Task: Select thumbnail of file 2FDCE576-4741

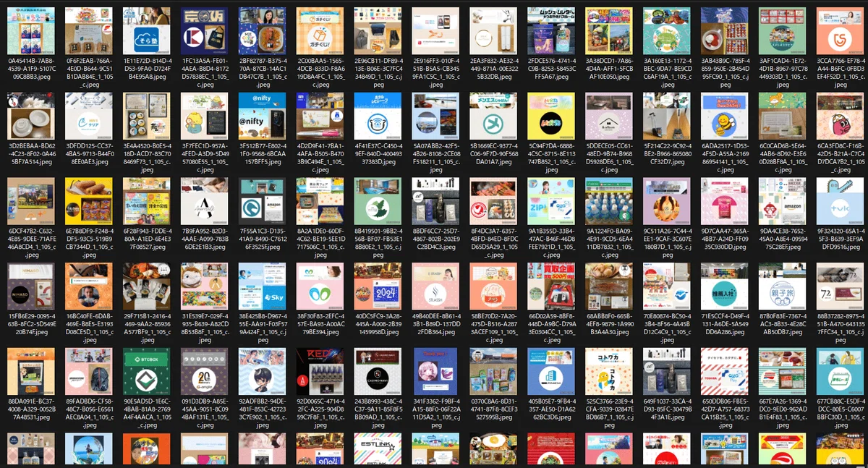Action: click(x=552, y=31)
